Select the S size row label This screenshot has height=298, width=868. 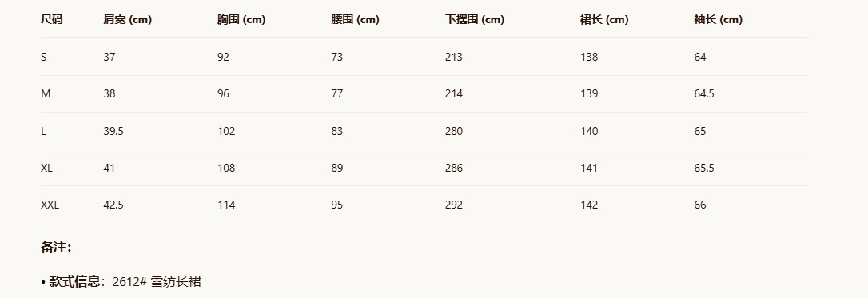pyautogui.click(x=44, y=57)
